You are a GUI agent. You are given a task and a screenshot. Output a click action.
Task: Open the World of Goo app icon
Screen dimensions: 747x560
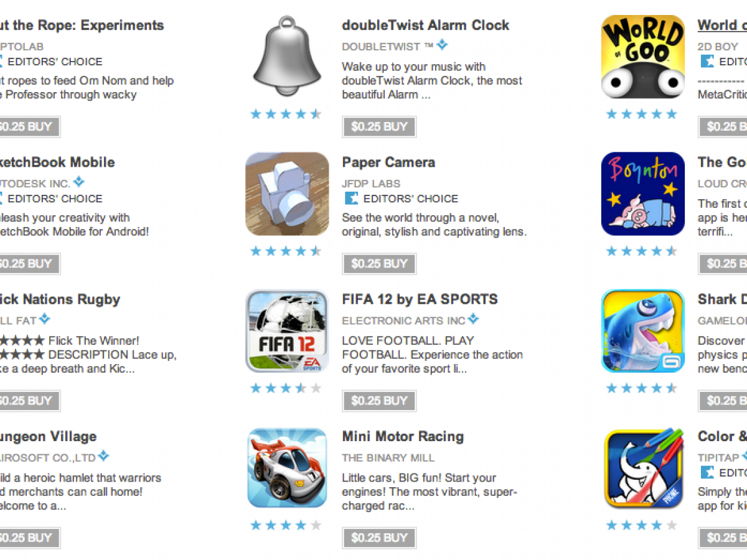pyautogui.click(x=643, y=57)
